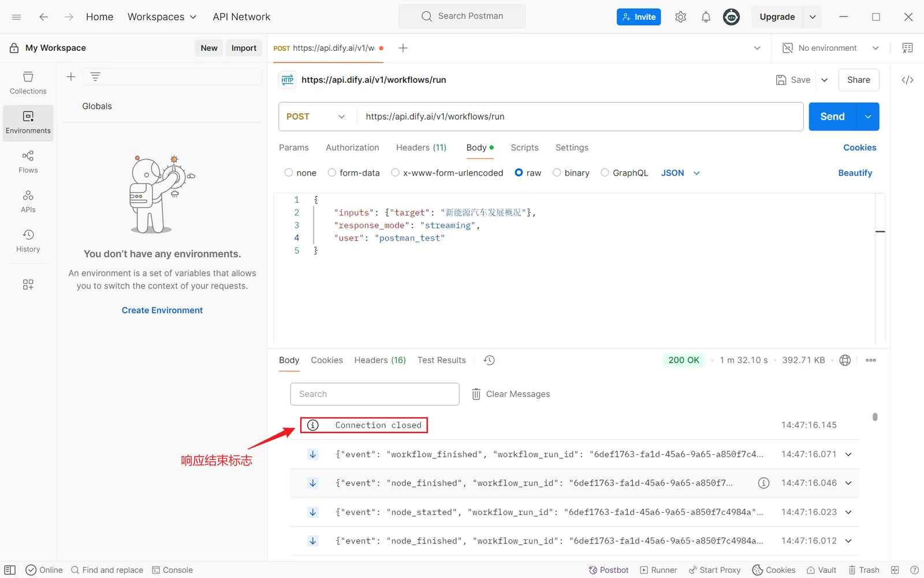Select x-www-form-urlencoded body type

coord(395,172)
